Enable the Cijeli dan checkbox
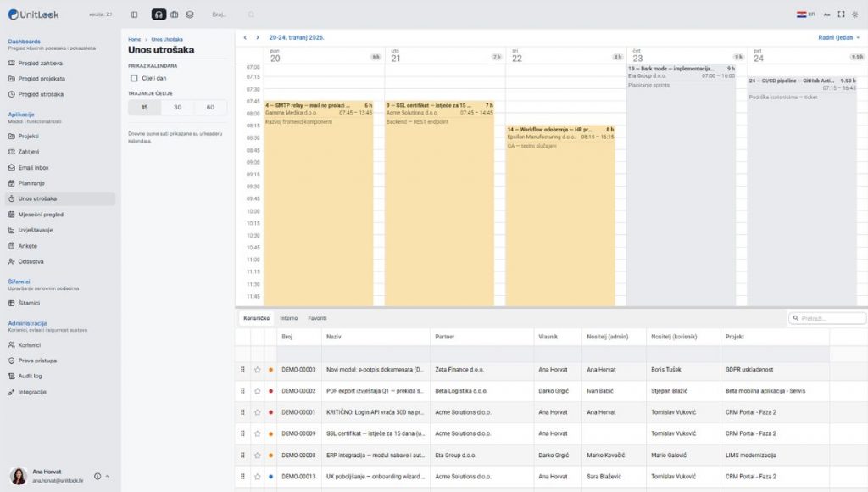This screenshot has height=492, width=868. pos(134,78)
